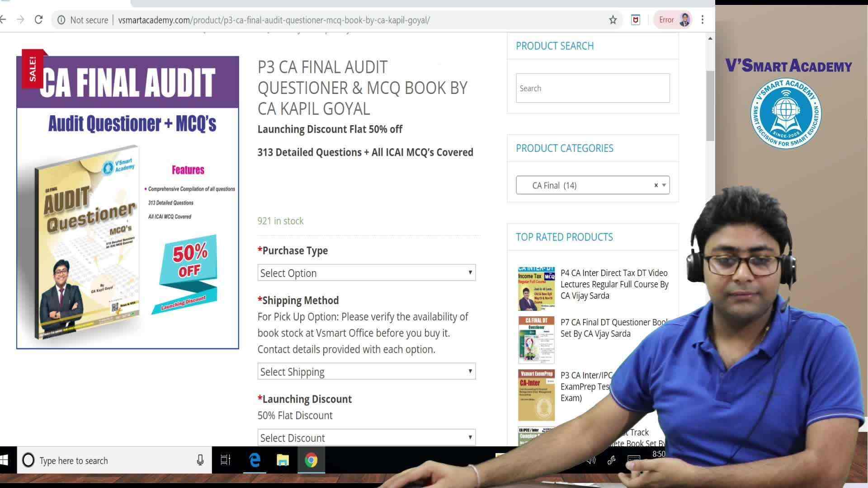Clear the CA Final category selection
Screen dimensions: 868x488
(656, 185)
